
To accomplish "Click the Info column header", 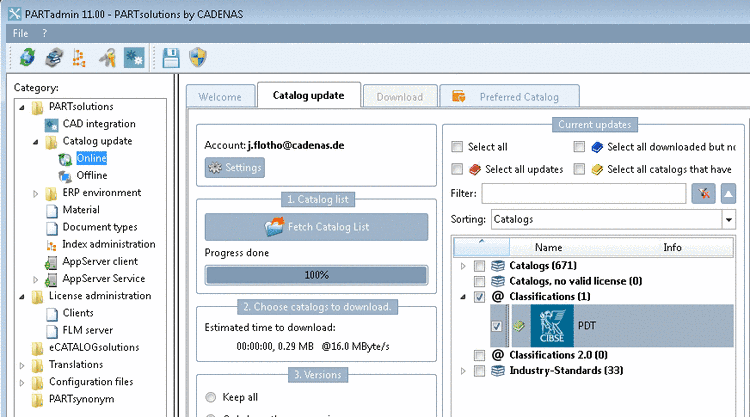I will click(x=672, y=247).
